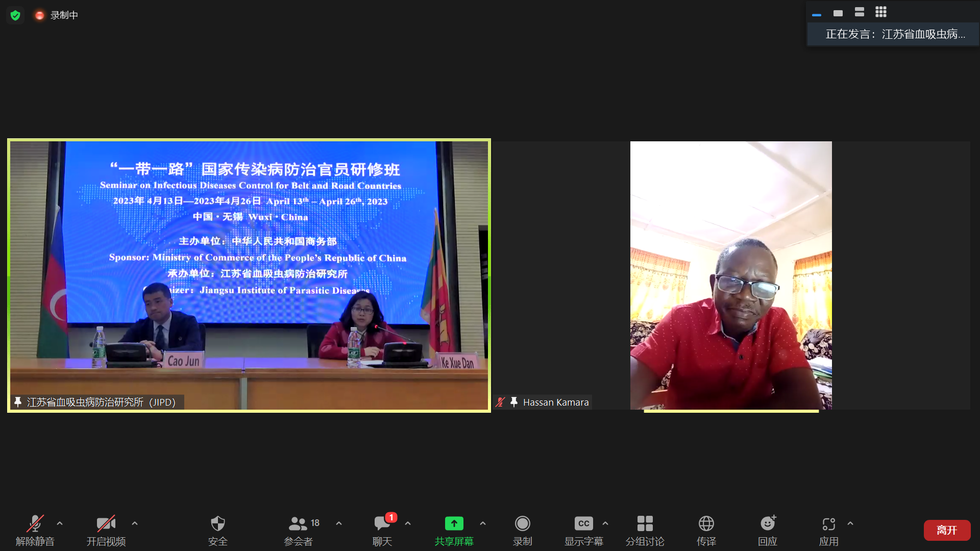Click pin icon on JIPD name label
This screenshot has height=551, width=980.
(x=18, y=402)
